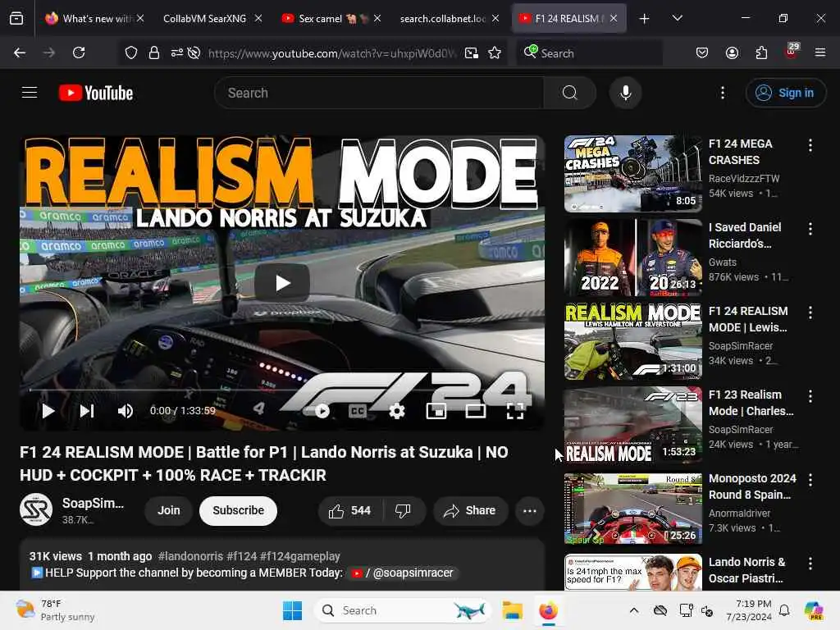Open YouTube settings three-dot menu

(723, 93)
